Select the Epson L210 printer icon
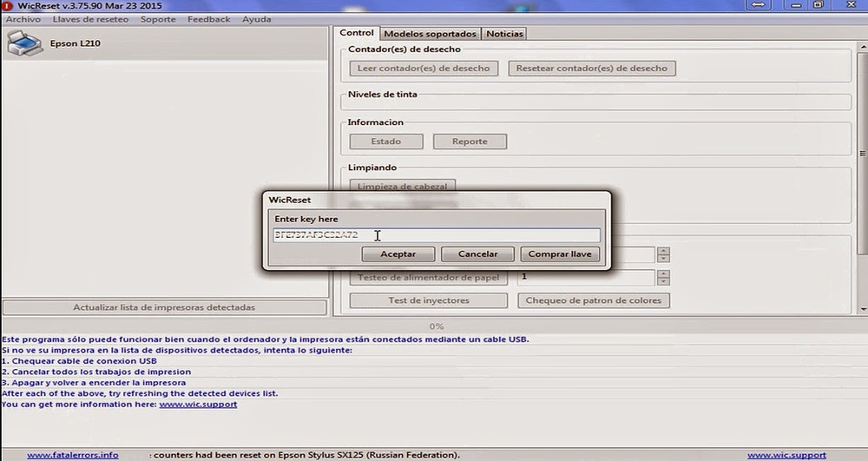 [24, 43]
